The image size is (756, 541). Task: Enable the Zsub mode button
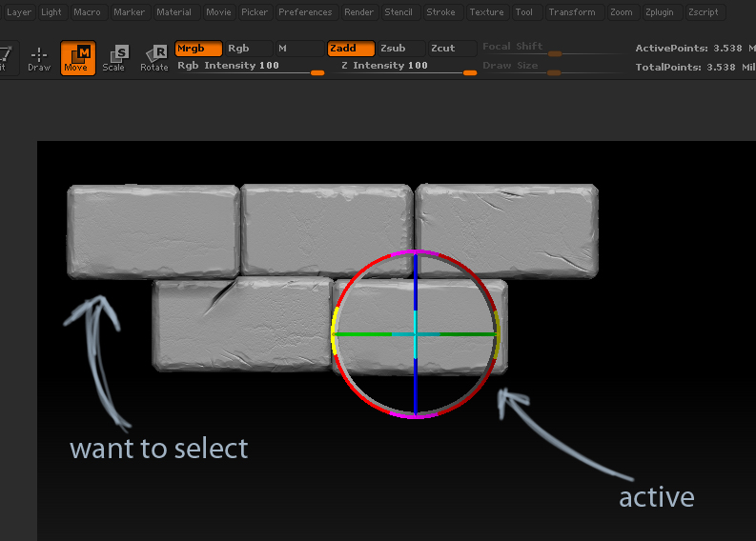[401, 49]
